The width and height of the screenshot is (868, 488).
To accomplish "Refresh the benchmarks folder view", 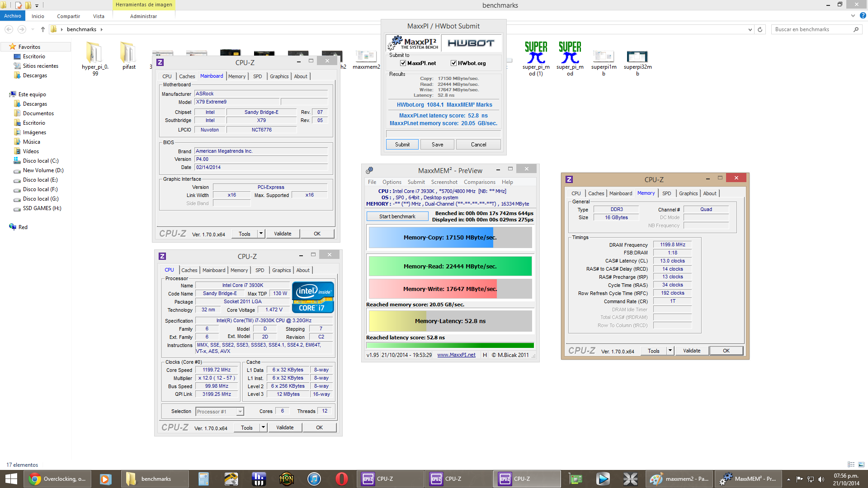I will 760,29.
